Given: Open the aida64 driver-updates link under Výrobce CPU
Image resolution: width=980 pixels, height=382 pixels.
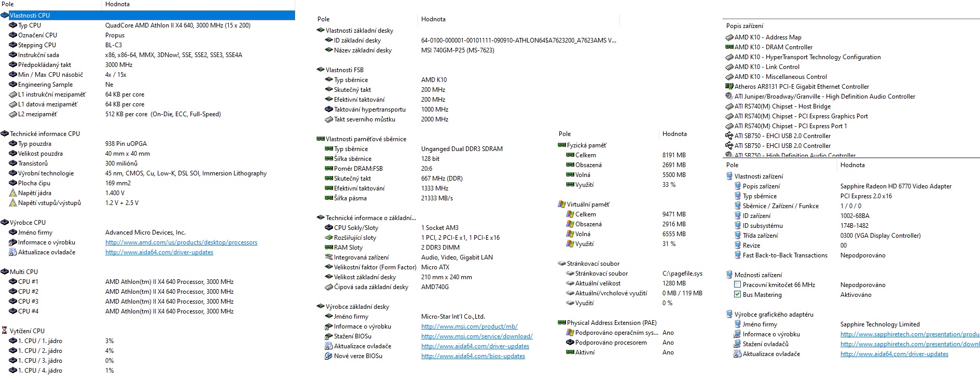Looking at the screenshot, I should pyautogui.click(x=159, y=252).
